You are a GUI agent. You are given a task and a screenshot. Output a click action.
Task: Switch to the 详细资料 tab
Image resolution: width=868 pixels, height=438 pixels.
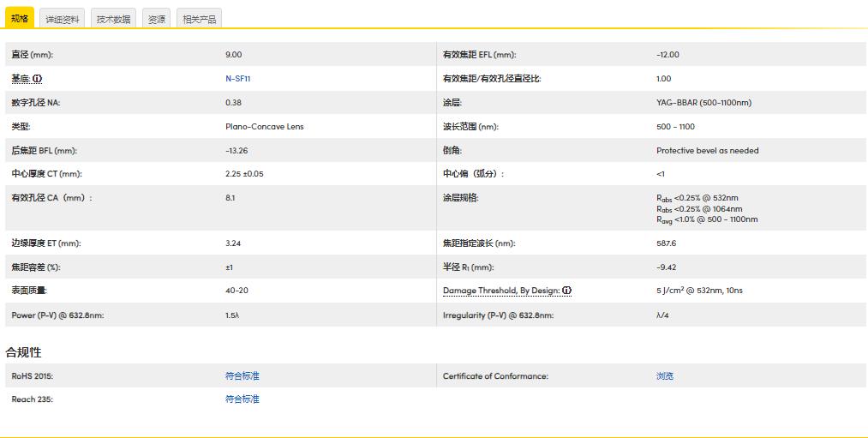[x=62, y=19]
